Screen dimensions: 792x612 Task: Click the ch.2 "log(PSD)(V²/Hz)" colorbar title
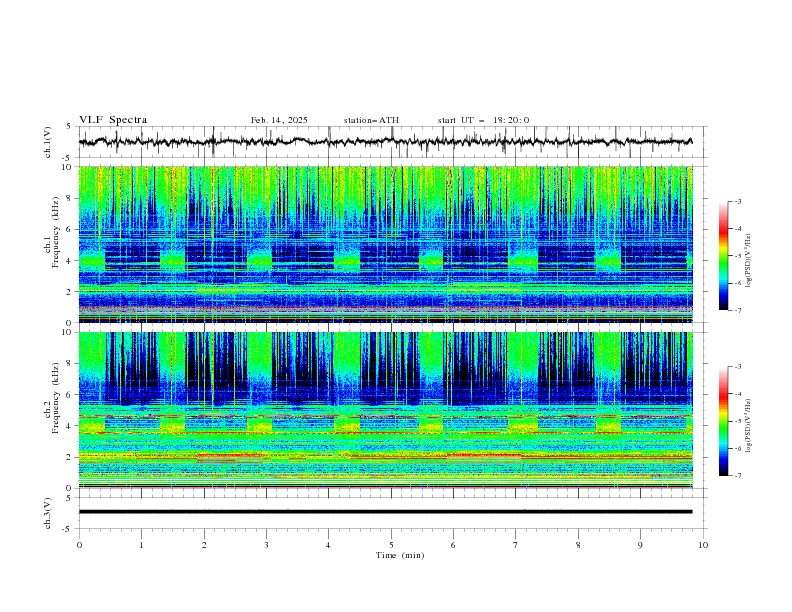tap(749, 426)
